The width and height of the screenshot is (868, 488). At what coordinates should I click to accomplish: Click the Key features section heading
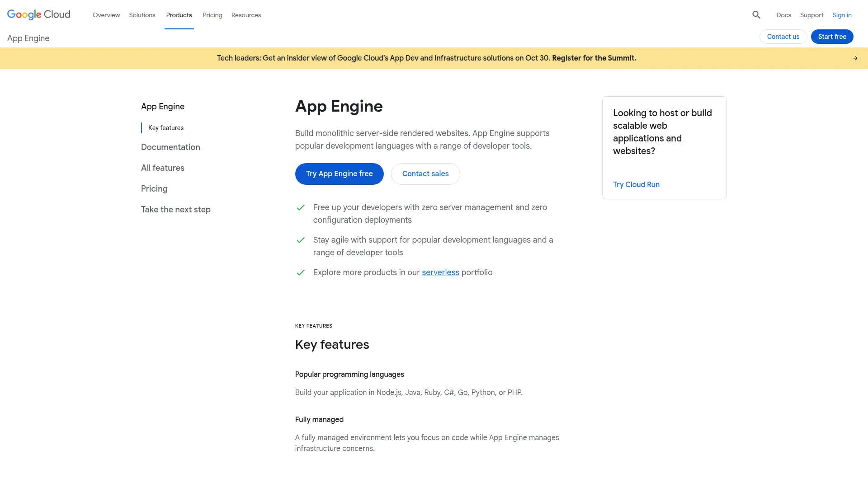(x=332, y=345)
